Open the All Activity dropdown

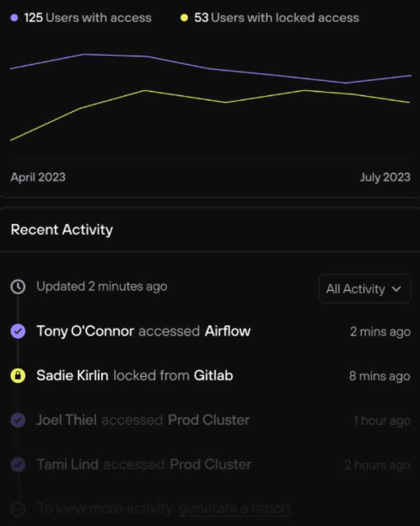(x=364, y=289)
